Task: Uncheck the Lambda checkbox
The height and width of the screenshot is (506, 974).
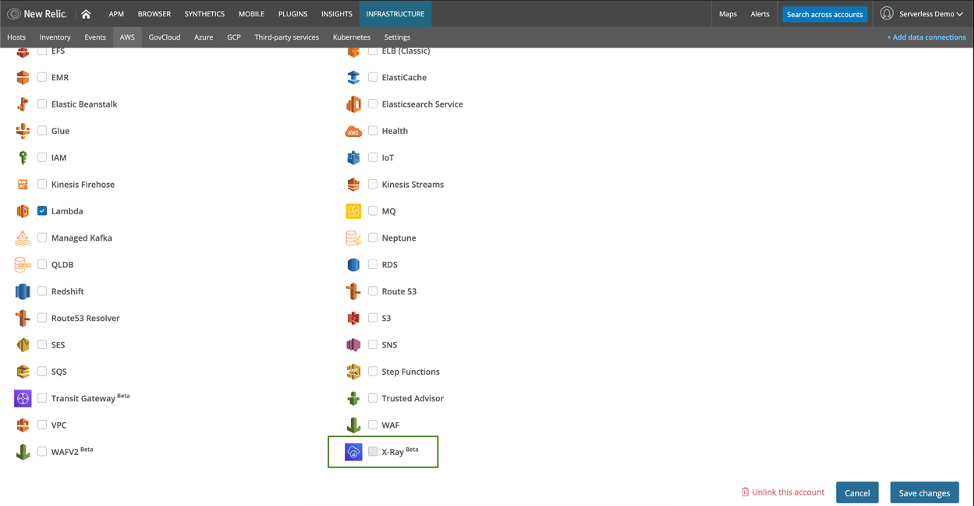Action: (x=42, y=210)
